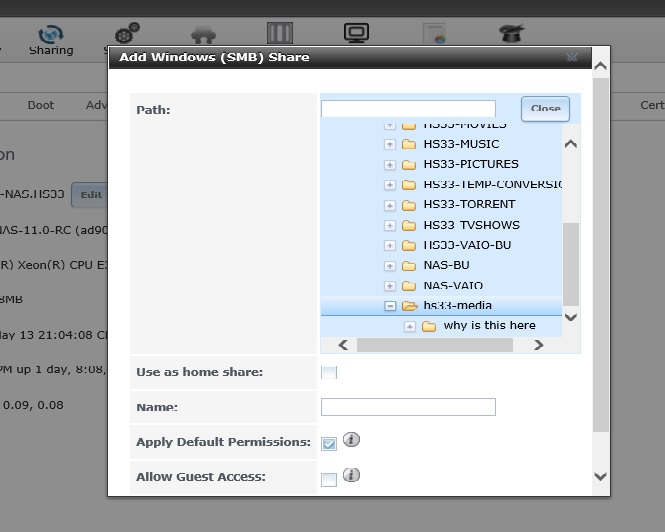Expand the HS33-TORRENT tree node
The width and height of the screenshot is (665, 532).
click(x=390, y=205)
